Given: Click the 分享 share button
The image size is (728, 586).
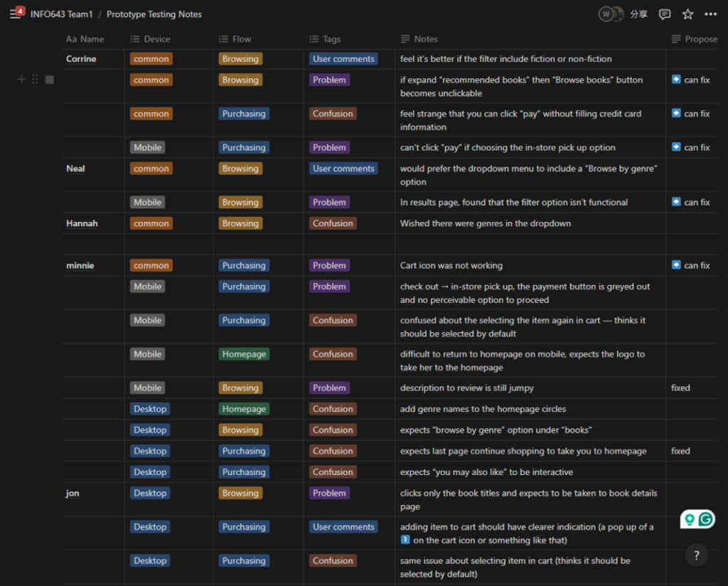Looking at the screenshot, I should point(638,14).
